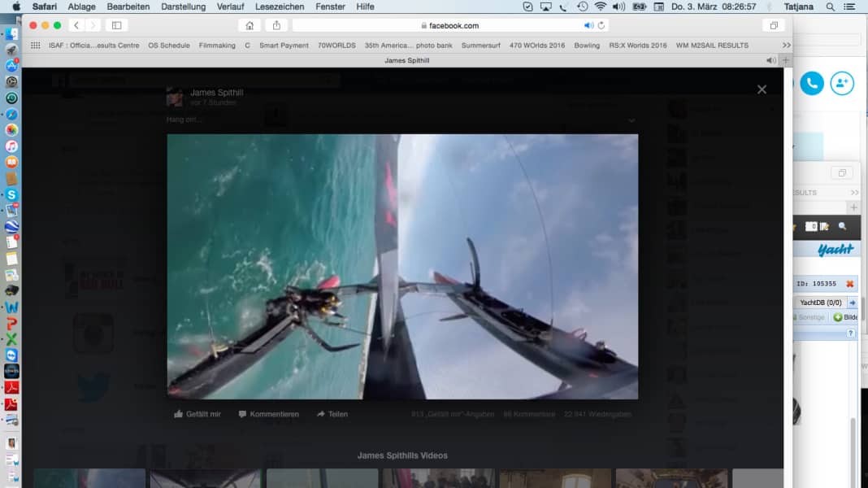Screen dimensions: 868x488
Task: Open the Lesezeichen menu
Action: coord(280,7)
